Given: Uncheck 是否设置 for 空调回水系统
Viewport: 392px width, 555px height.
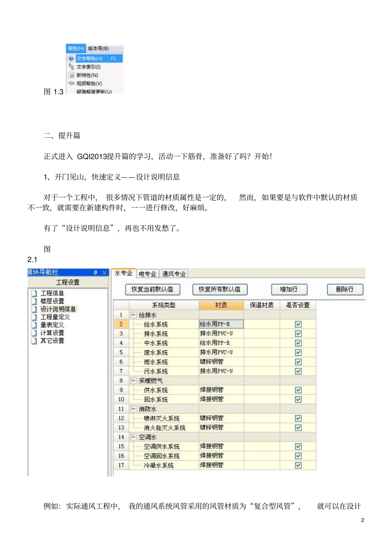Looking at the screenshot, I should (298, 456).
